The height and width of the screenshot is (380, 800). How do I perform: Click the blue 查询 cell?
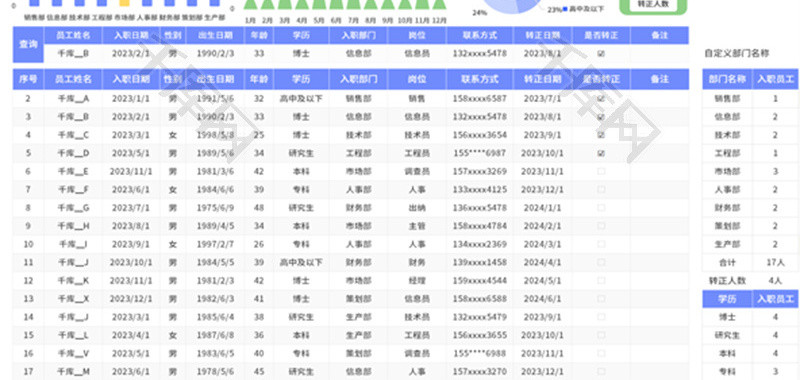[x=28, y=45]
